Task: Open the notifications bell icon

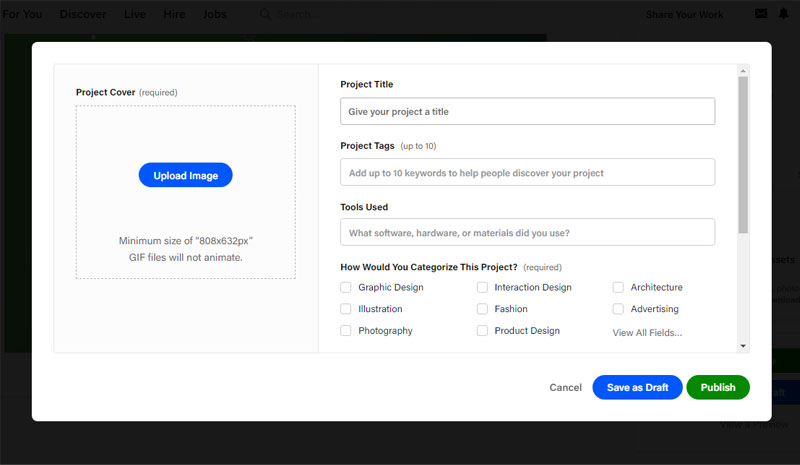Action: pyautogui.click(x=783, y=14)
